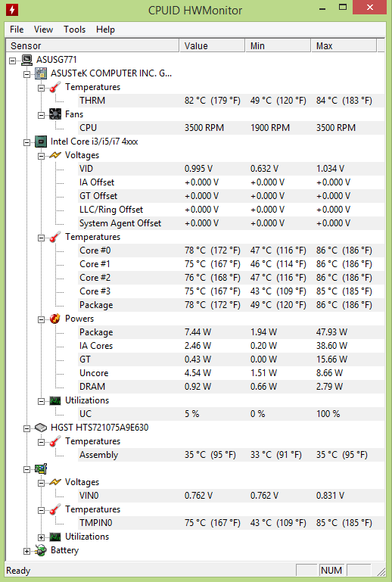Image resolution: width=392 pixels, height=582 pixels.
Task: Collapse the Powers section
Action: point(41,319)
